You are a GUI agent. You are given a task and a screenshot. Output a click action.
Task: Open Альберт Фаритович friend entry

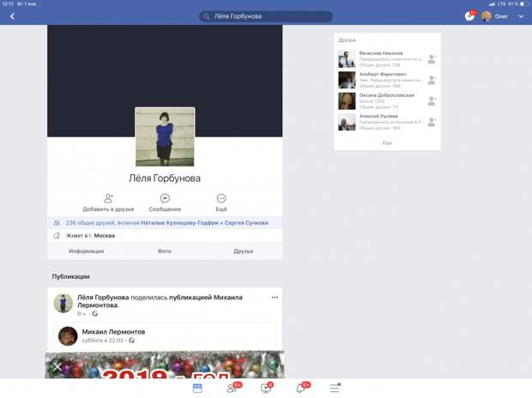(387, 80)
